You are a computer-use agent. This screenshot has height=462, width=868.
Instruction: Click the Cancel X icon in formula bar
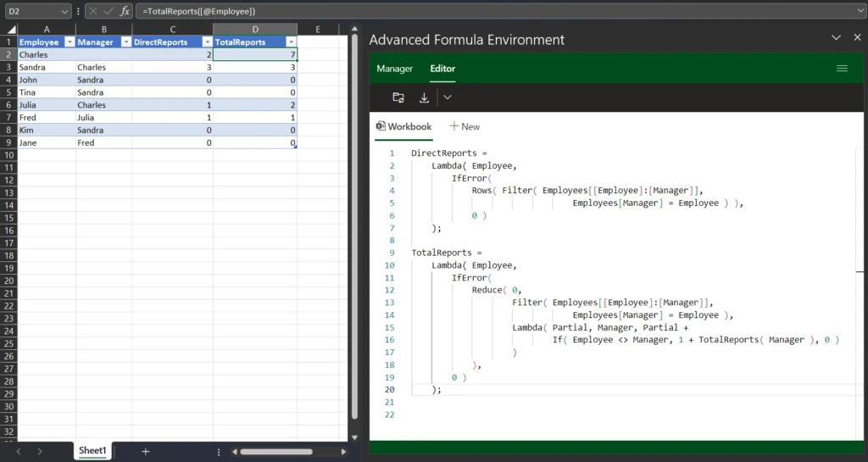(95, 11)
